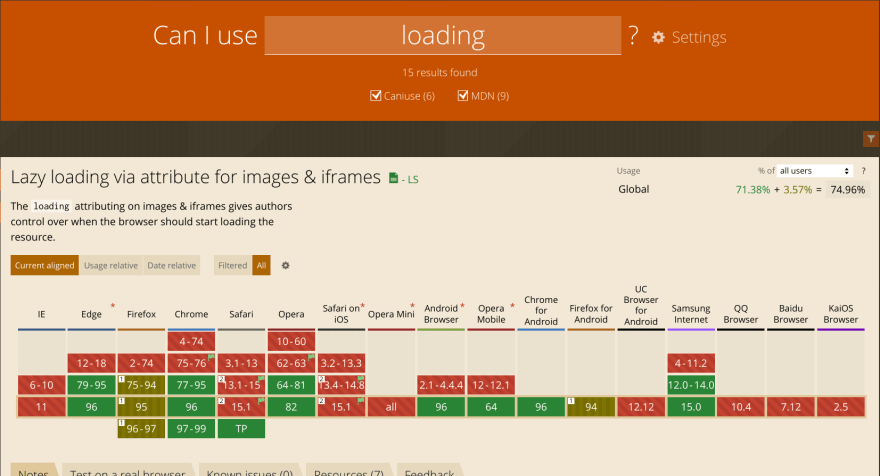
Task: Switch to Date relative view
Action: 172,266
